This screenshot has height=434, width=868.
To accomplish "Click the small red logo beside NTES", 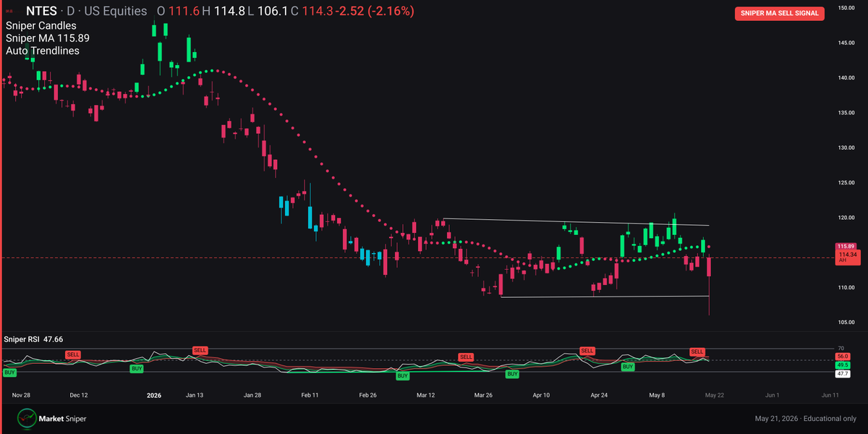I will point(10,12).
